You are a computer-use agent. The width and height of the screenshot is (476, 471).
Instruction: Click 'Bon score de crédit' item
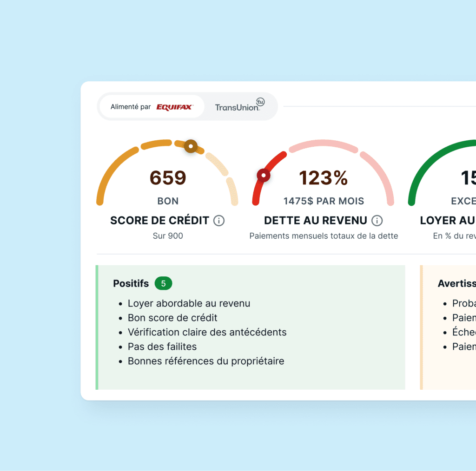click(x=172, y=318)
